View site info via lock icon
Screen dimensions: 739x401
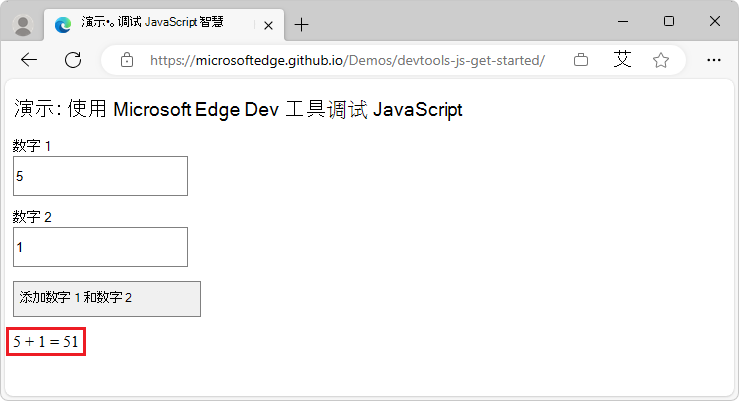pos(127,60)
